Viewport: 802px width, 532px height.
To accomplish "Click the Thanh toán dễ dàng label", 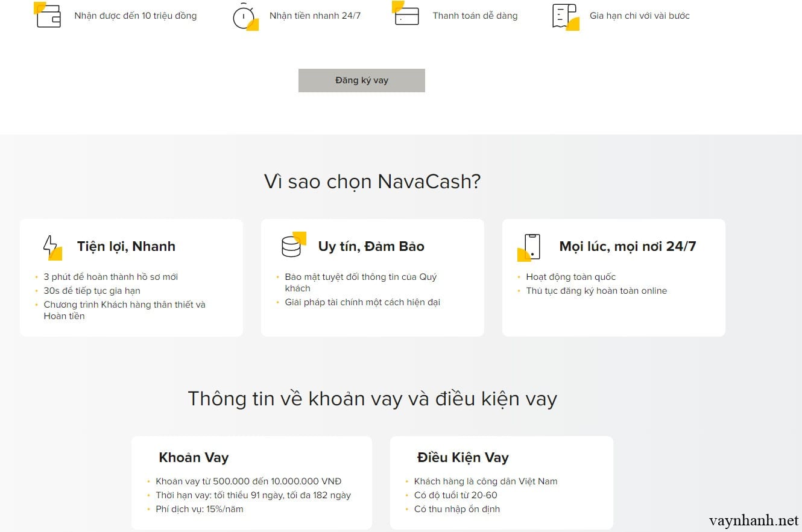I will coord(475,16).
